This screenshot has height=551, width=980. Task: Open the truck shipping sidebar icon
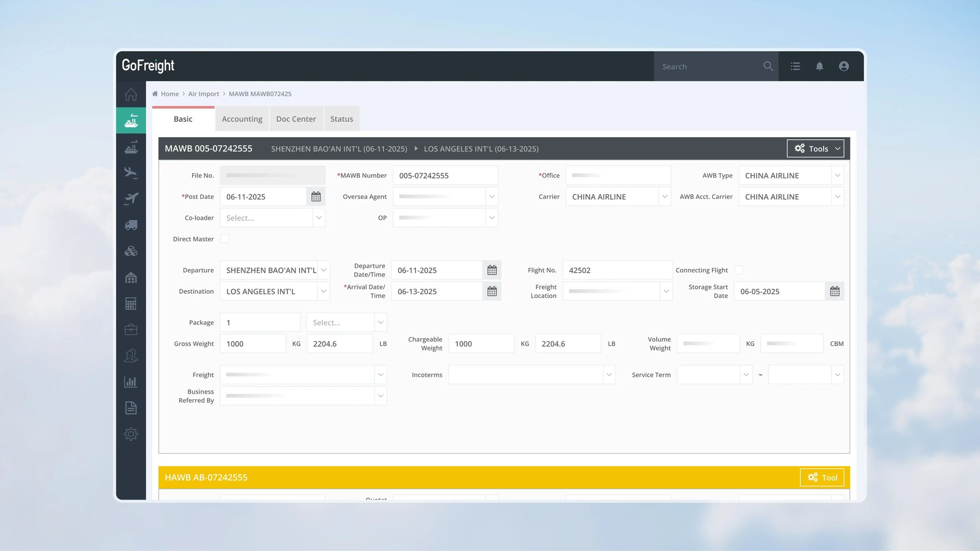(x=131, y=225)
